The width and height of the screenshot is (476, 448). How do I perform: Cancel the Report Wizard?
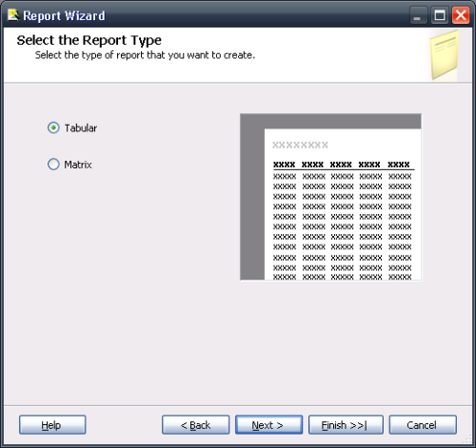423,425
